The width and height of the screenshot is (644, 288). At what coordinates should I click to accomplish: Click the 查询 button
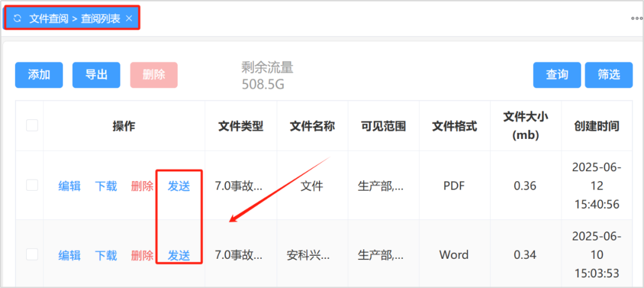click(x=556, y=75)
